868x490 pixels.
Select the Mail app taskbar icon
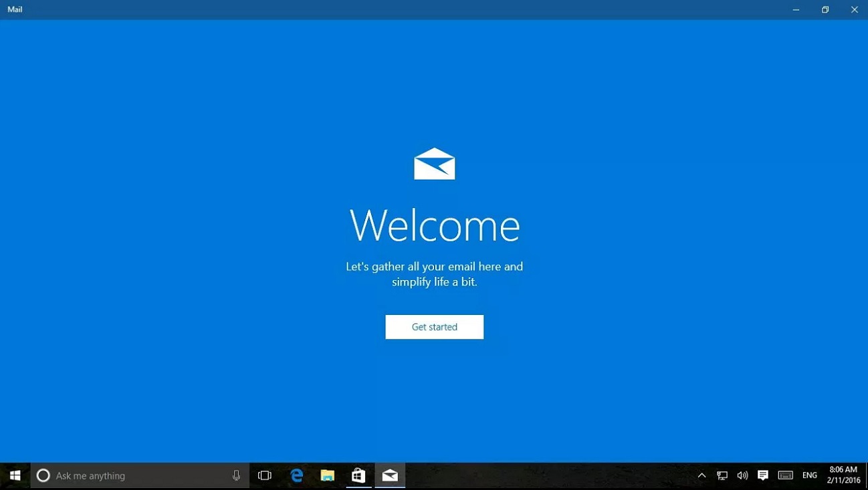(390, 476)
